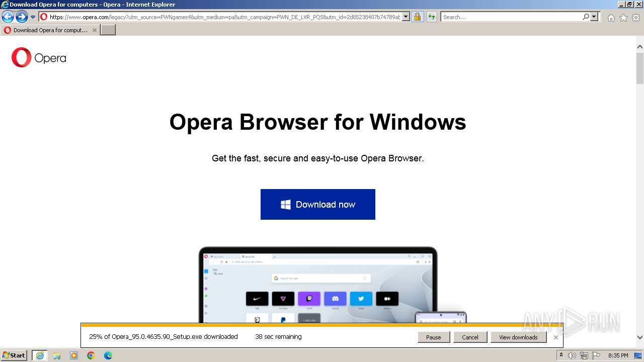Image resolution: width=644 pixels, height=362 pixels.
Task: Open Action Center flag icon
Action: click(x=596, y=355)
